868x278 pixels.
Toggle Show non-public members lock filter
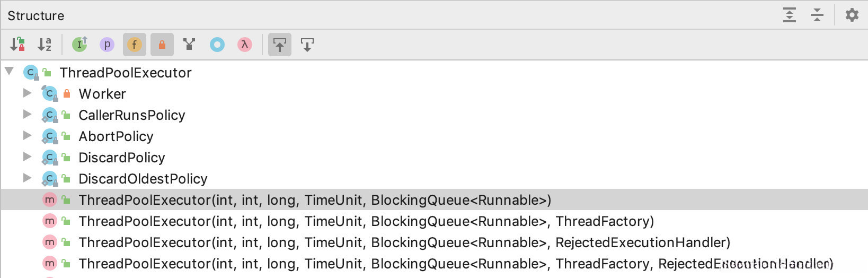[162, 45]
